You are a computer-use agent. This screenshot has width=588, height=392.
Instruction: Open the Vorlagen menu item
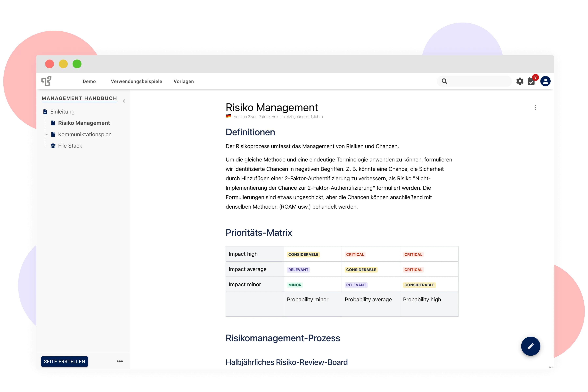(x=183, y=82)
